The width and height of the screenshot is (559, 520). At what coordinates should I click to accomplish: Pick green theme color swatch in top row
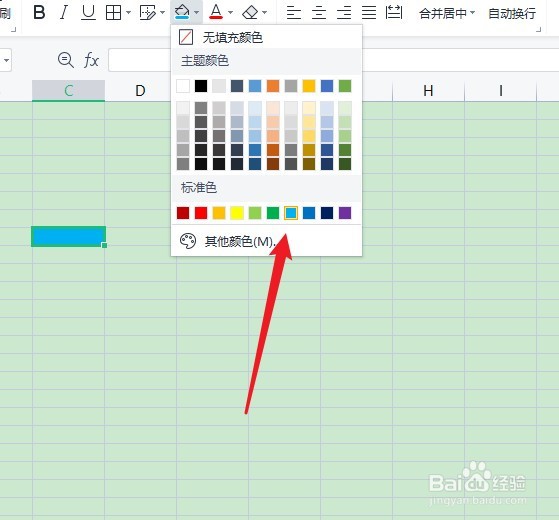pyautogui.click(x=345, y=86)
